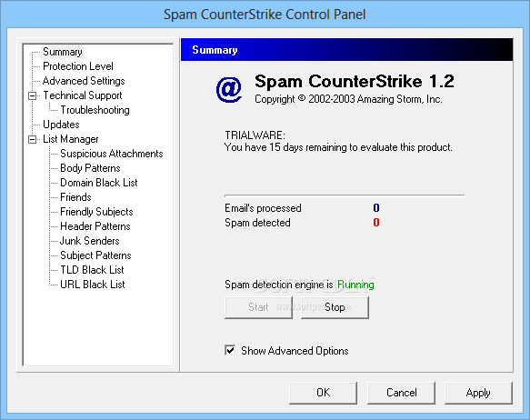This screenshot has height=420, width=530.
Task: Uncheck Show Advanced Options checkbox
Action: pos(230,350)
